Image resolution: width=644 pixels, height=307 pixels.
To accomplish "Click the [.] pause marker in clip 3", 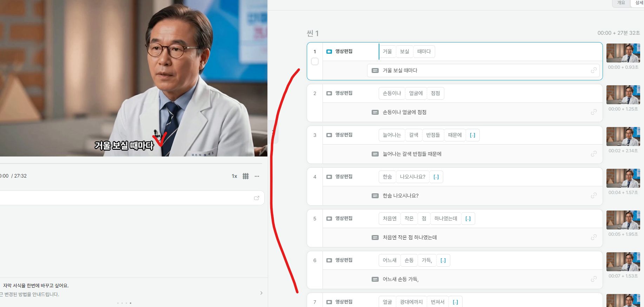I will tap(472, 135).
